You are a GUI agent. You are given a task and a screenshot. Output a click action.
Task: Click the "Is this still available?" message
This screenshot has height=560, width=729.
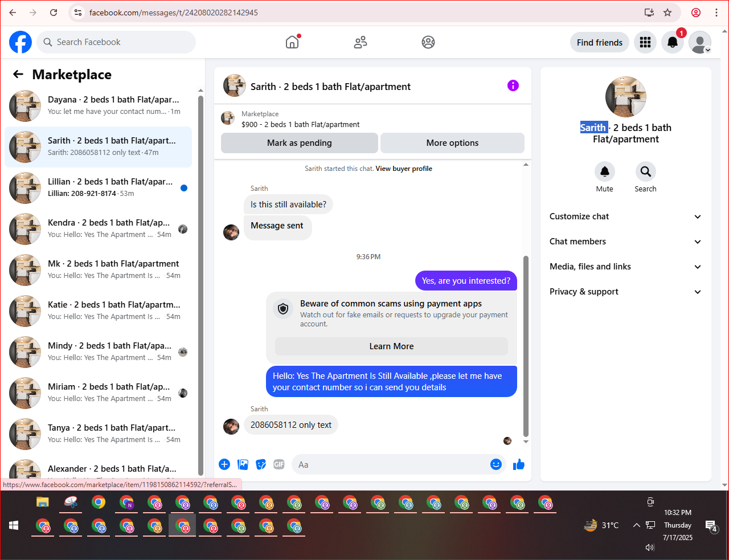[x=288, y=205]
